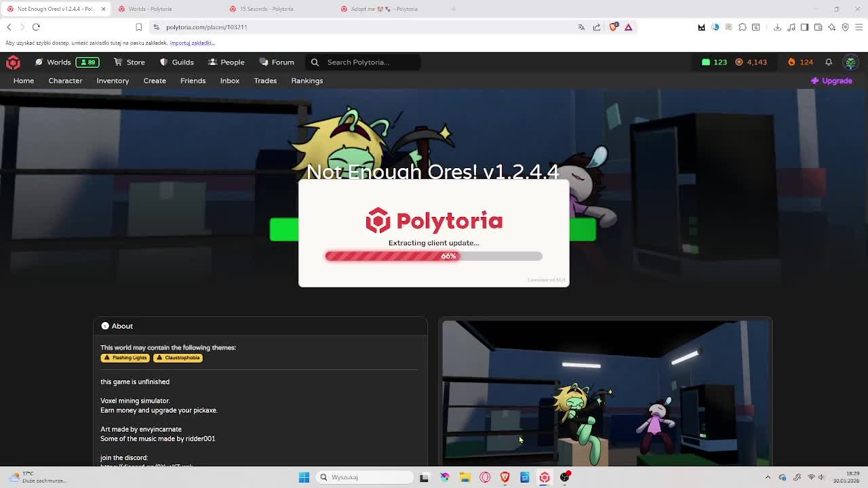868x488 pixels.
Task: Open the Guilds navigation item
Action: [x=176, y=62]
